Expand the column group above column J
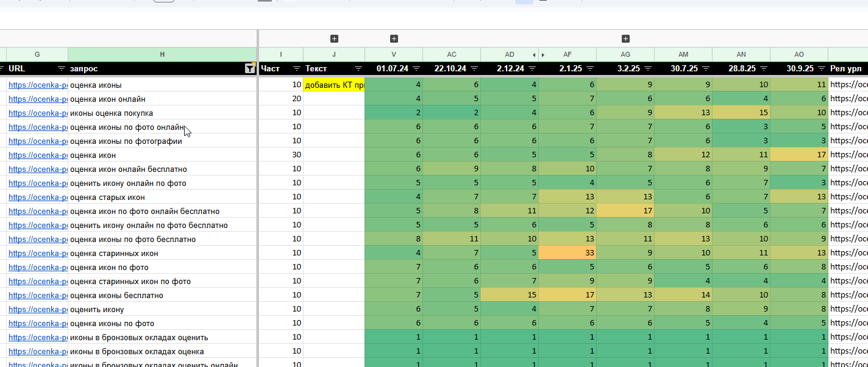The image size is (868, 367). 334,39
